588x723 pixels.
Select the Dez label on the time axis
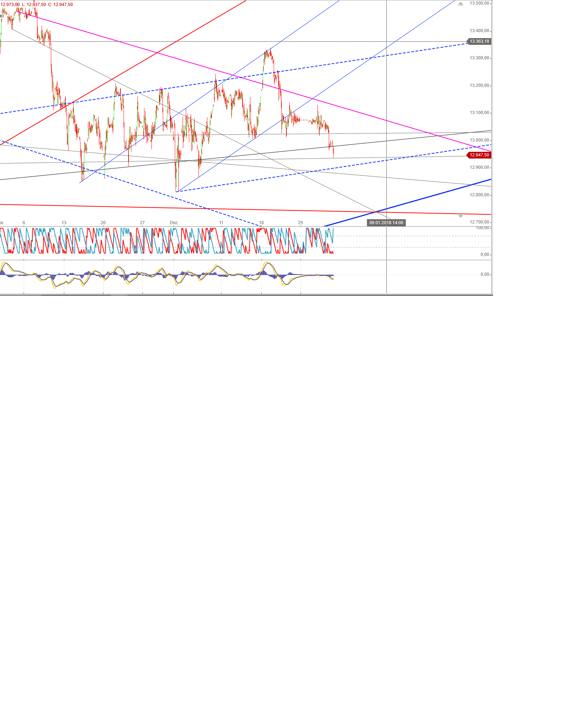tap(174, 223)
